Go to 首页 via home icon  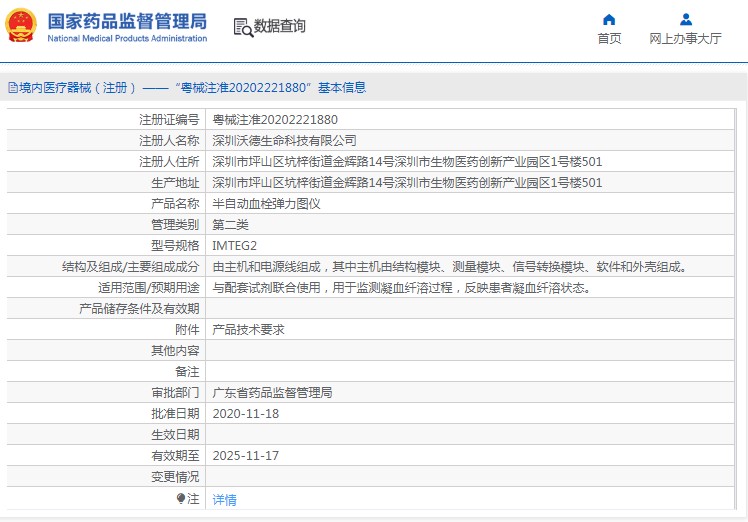point(609,19)
